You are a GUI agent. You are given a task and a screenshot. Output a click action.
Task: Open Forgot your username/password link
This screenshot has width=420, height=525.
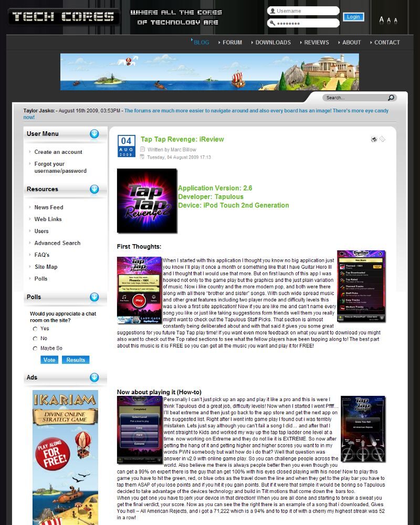point(60,167)
